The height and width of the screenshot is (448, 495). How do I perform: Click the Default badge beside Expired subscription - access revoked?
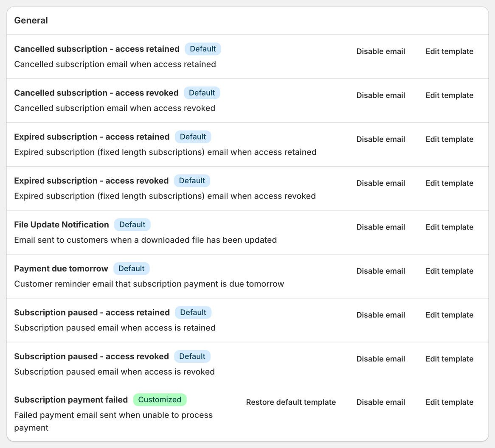pyautogui.click(x=192, y=180)
